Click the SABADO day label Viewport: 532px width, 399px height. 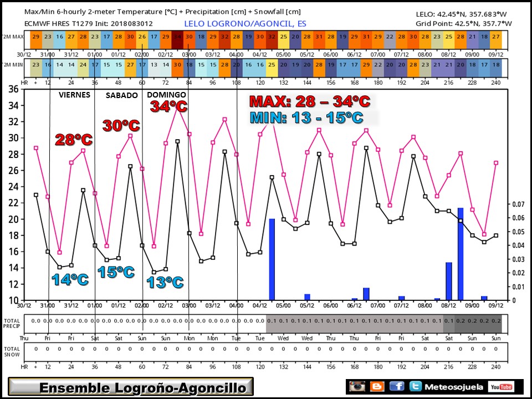tap(121, 95)
